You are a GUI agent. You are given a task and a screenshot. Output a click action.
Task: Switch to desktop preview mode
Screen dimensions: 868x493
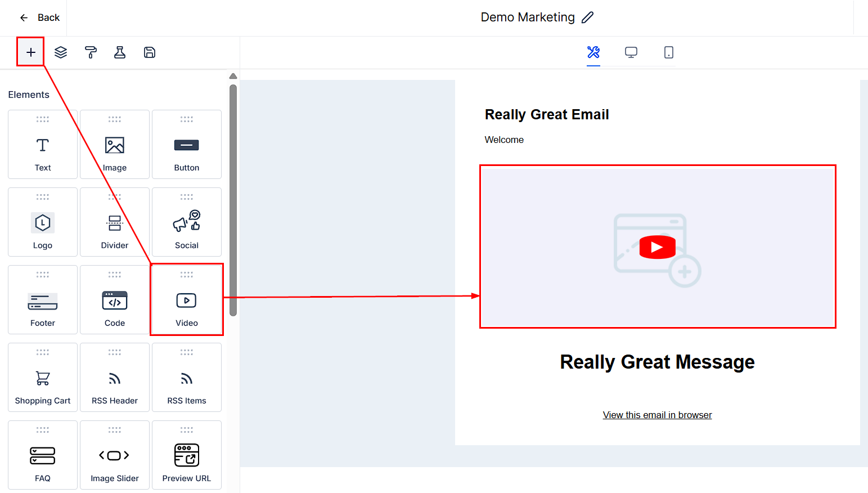tap(631, 52)
